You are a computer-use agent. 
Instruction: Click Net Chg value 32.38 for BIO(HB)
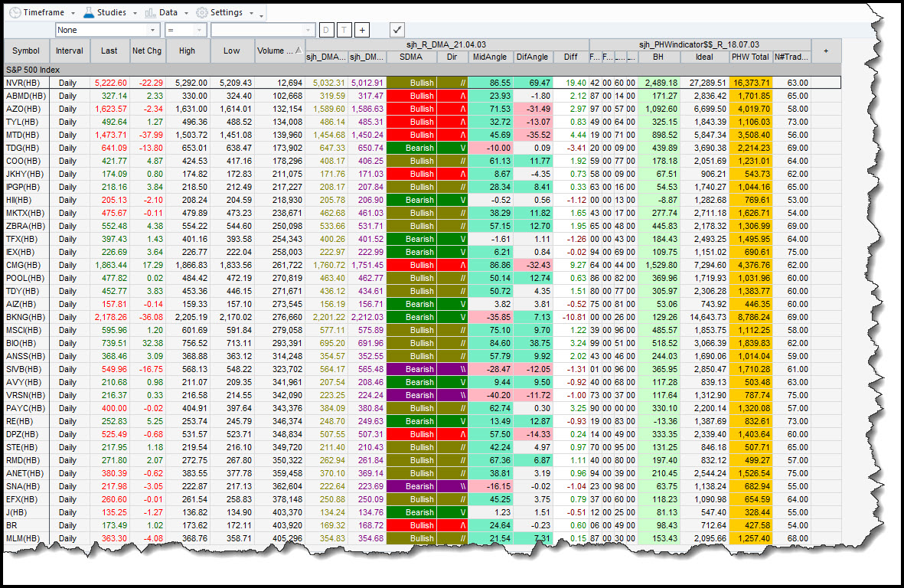click(148, 344)
